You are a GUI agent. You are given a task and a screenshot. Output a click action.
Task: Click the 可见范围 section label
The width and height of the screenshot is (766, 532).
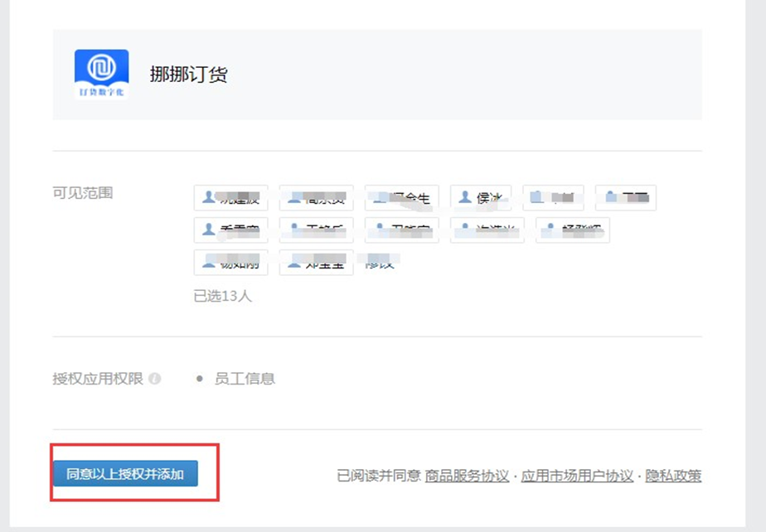83,193
